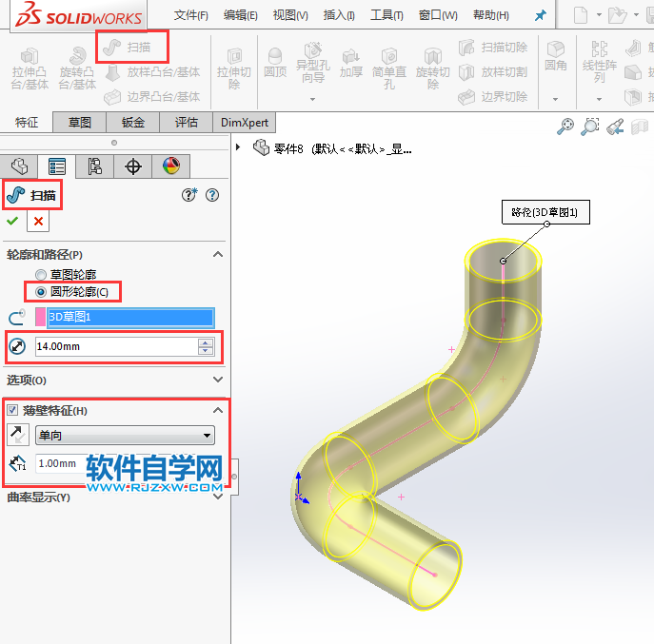
Task: Open 单向 thin-wall type dropdown
Action: point(125,435)
